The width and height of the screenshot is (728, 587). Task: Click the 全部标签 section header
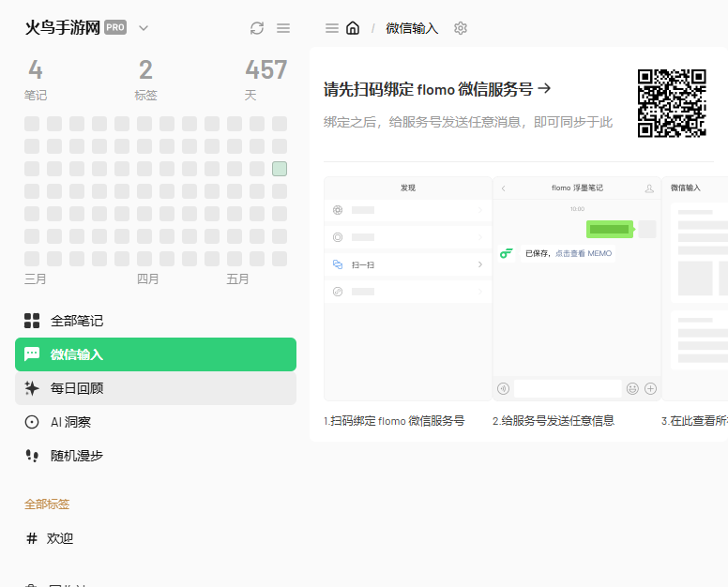pos(47,504)
